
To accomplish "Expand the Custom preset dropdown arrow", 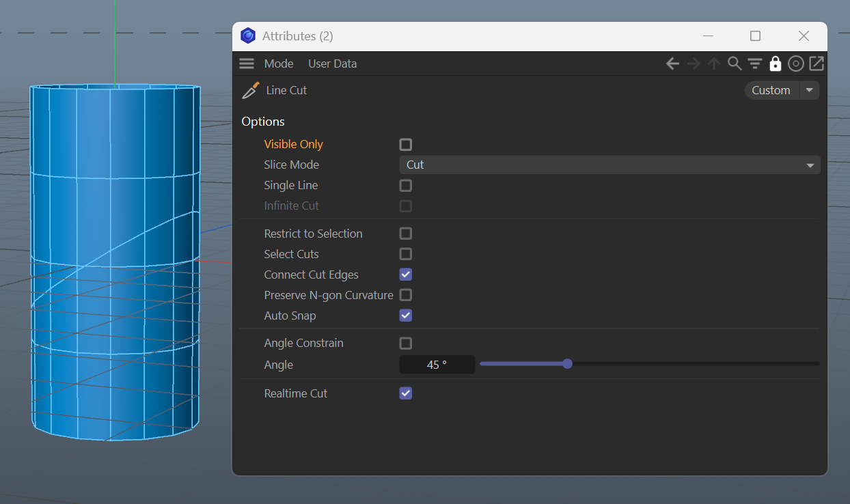I will (810, 90).
